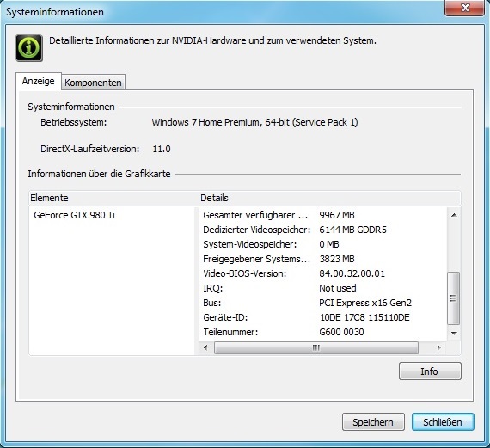Click the green NVIDIA info icon
The width and height of the screenshot is (490, 448).
pos(29,48)
